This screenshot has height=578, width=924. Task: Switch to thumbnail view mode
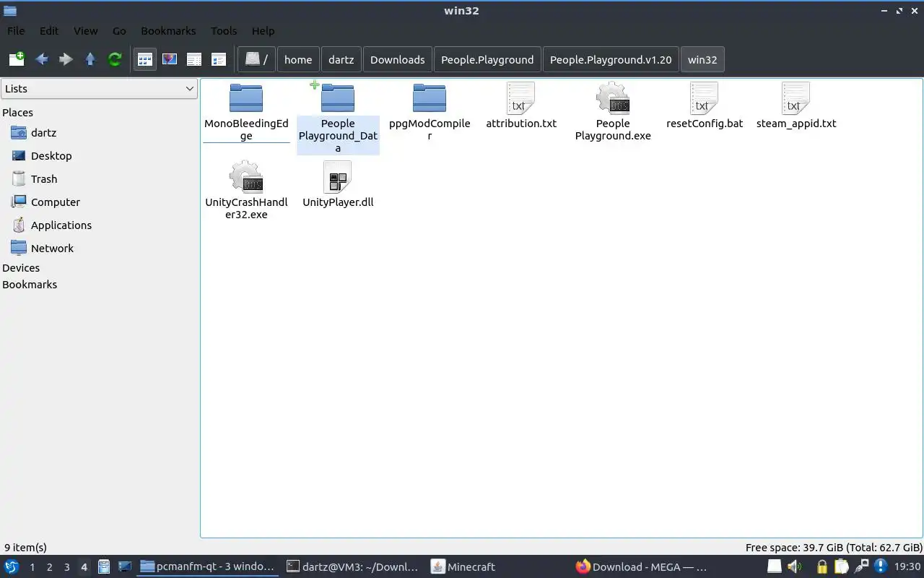[170, 59]
